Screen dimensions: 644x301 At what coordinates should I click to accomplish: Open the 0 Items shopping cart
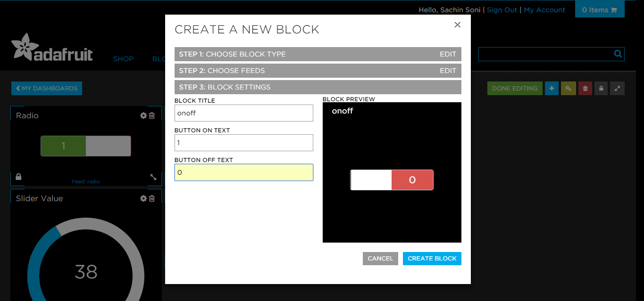[600, 9]
